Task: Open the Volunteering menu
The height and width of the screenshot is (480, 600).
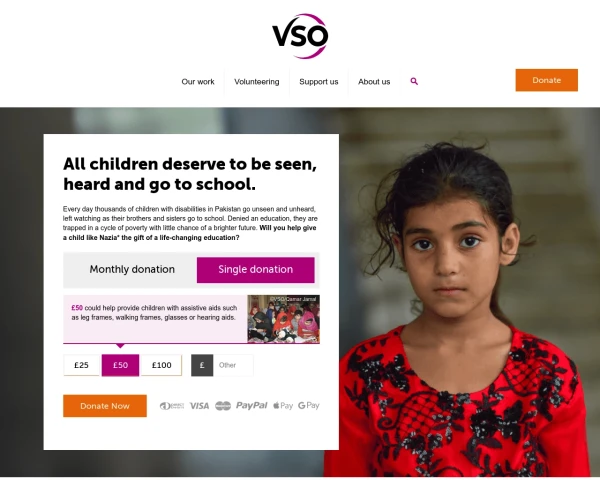Action: tap(257, 82)
